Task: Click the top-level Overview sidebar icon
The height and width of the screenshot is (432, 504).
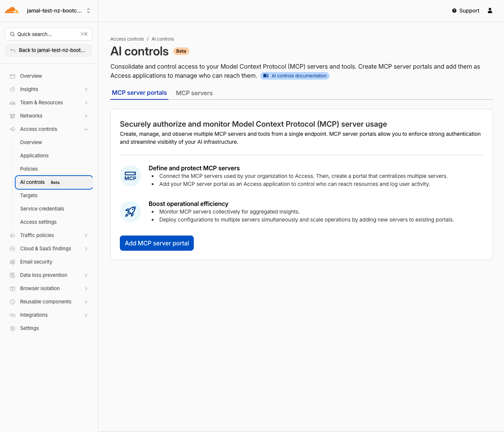Action: (13, 76)
